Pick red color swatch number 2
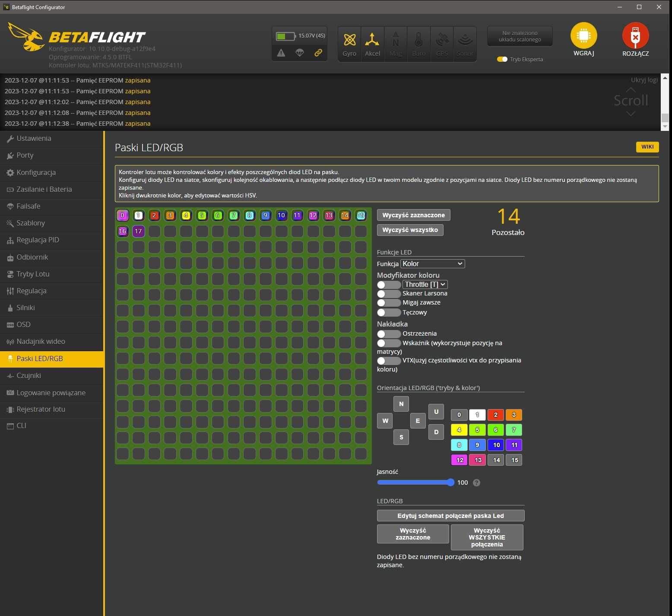The width and height of the screenshot is (672, 616). click(495, 415)
